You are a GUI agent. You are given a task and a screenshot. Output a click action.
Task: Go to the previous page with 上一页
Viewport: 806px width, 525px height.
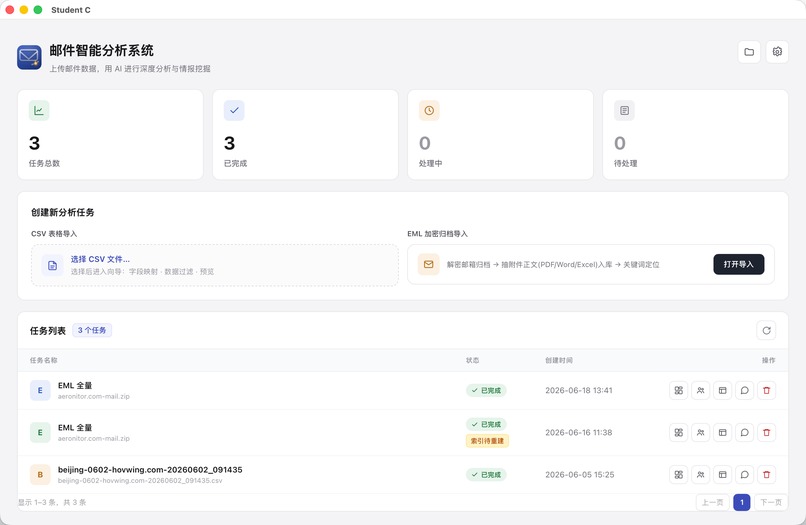[x=712, y=502]
